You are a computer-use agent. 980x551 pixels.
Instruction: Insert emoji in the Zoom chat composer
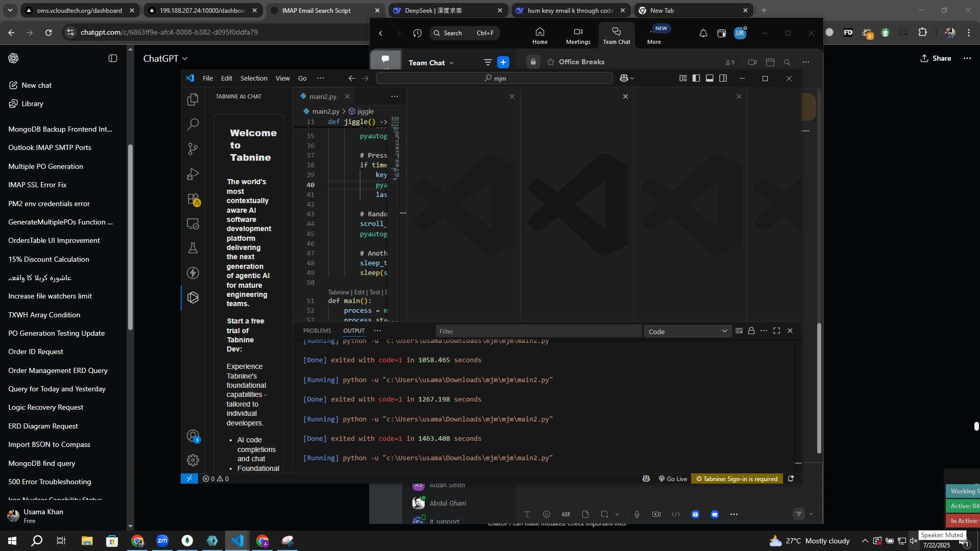pyautogui.click(x=547, y=514)
